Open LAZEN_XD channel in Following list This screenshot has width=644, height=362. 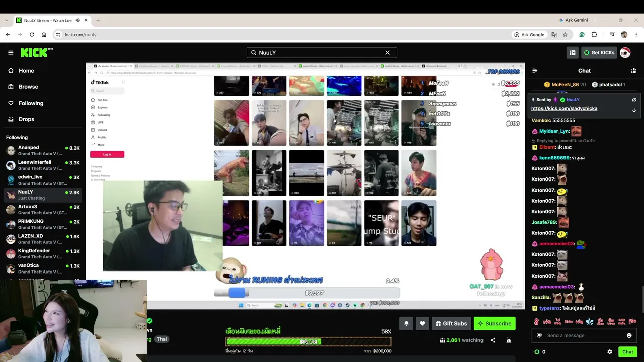[43, 239]
